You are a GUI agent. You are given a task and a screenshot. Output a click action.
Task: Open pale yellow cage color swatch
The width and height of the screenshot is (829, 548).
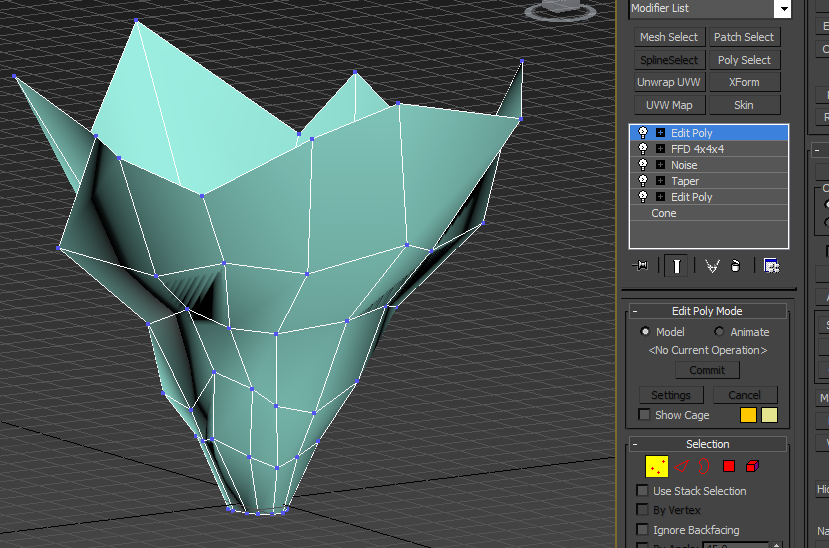coord(769,415)
